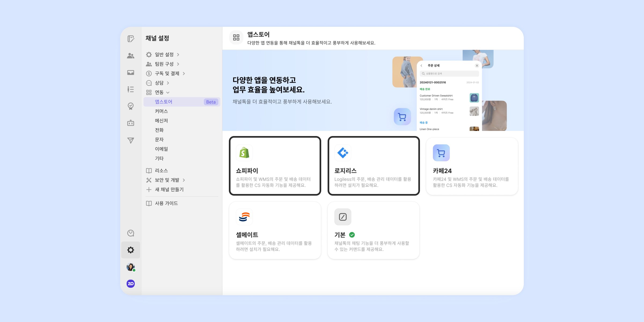Open the inbox tray icon in sidebar
The height and width of the screenshot is (322, 644).
131,72
